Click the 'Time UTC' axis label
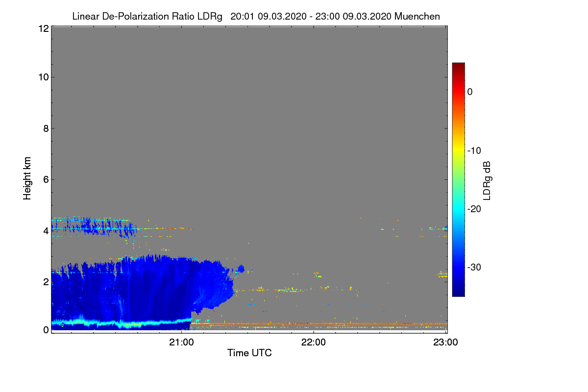 point(249,353)
